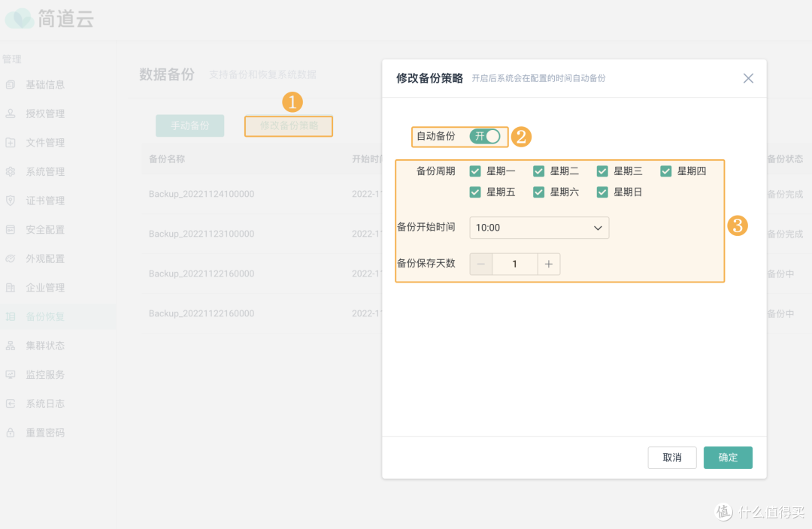
Task: Open the 备份开始时间 dropdown
Action: click(539, 228)
